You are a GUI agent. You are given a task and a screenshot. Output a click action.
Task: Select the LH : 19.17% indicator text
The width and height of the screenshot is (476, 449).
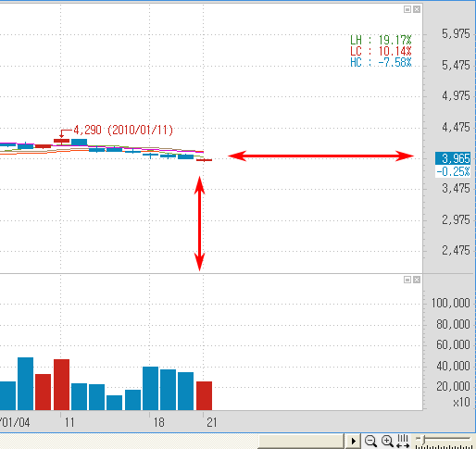pyautogui.click(x=381, y=40)
